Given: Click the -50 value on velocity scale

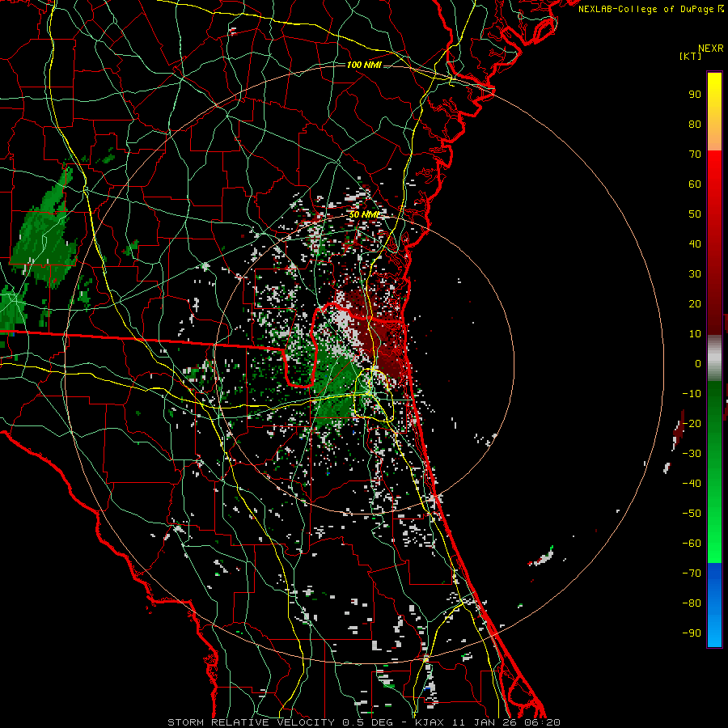Looking at the screenshot, I should point(692,514).
